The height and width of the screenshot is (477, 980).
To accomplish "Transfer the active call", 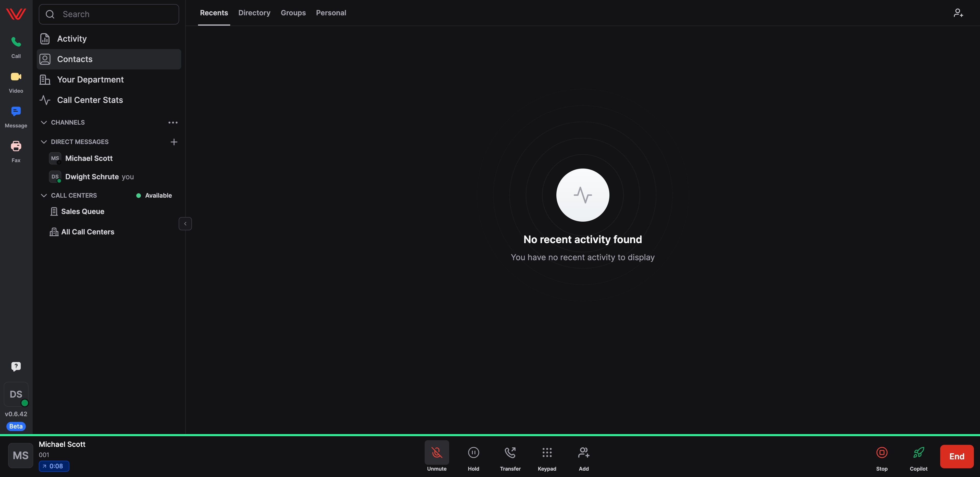I will tap(510, 453).
